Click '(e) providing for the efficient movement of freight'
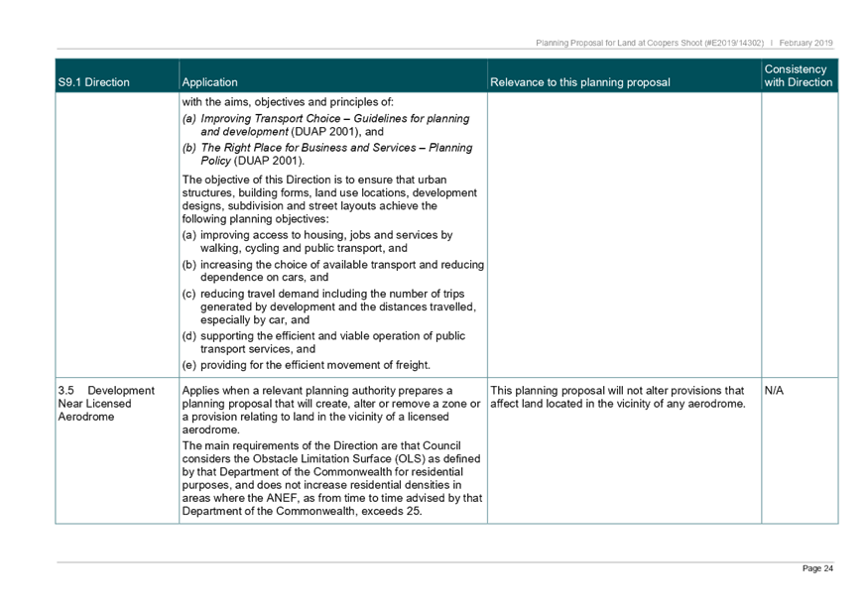Image resolution: width=868 pixels, height=614 pixels. click(307, 365)
